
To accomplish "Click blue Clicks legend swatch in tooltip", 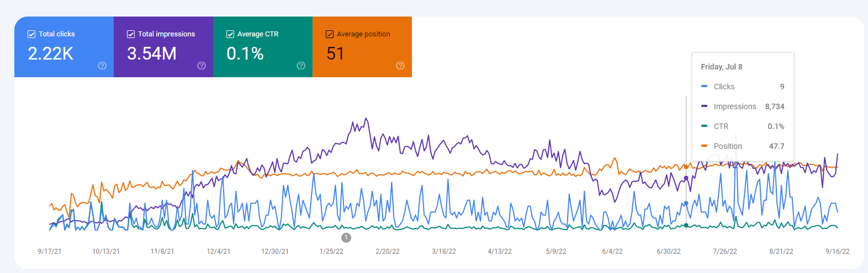I will [x=704, y=87].
